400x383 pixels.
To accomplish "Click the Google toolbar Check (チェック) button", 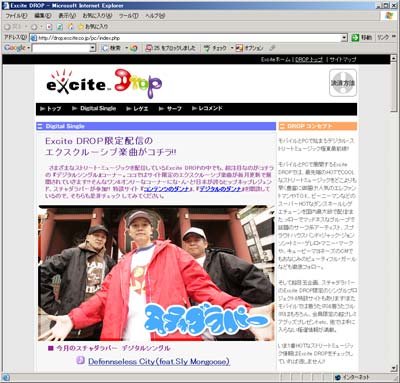I will point(215,48).
